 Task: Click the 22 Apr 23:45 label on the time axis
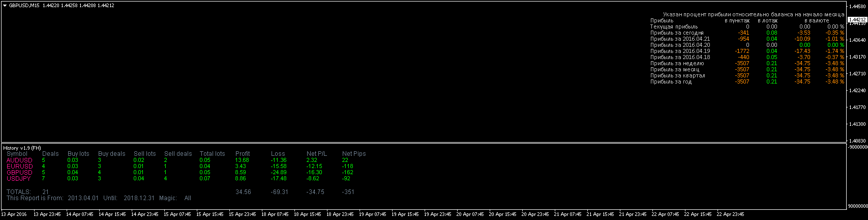730,214
